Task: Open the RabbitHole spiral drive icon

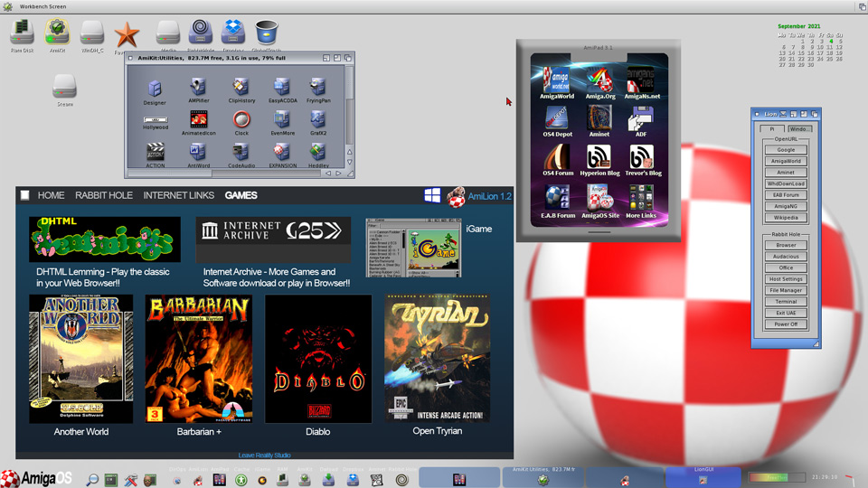Action: point(201,33)
